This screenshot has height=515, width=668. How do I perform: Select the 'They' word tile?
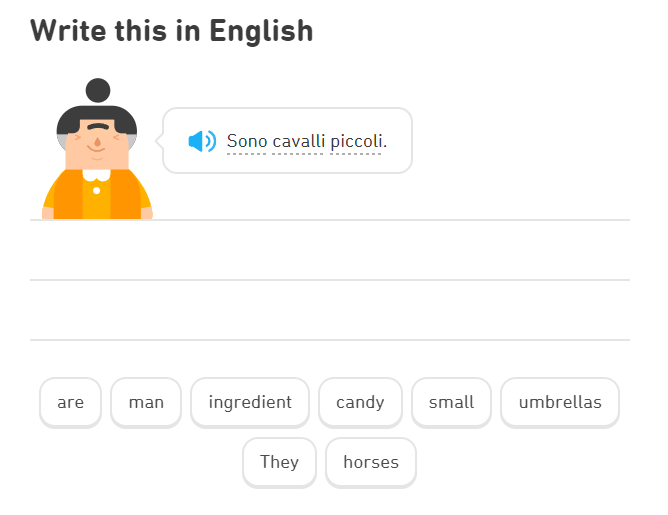tap(279, 462)
